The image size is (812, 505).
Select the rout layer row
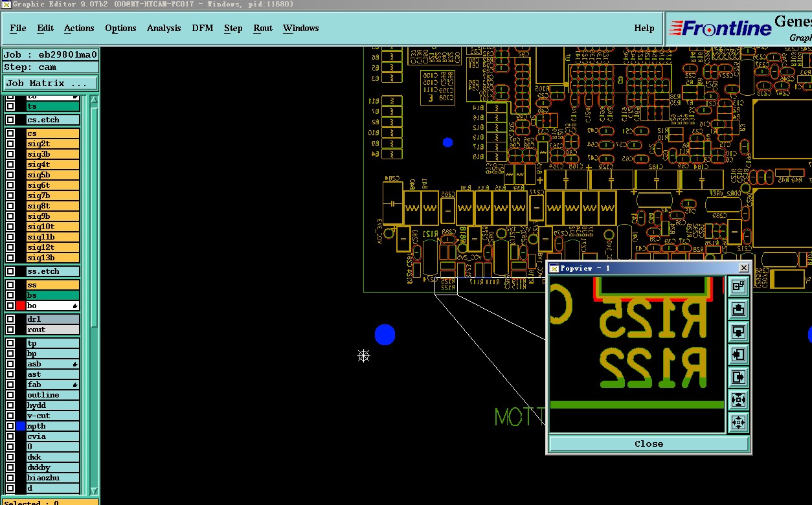(52, 330)
